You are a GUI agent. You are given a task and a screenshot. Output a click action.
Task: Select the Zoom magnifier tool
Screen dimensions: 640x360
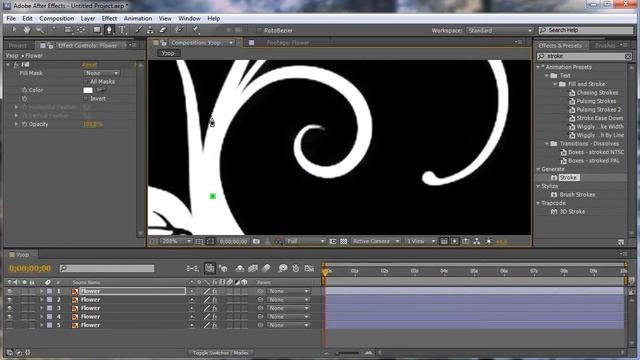click(40, 30)
